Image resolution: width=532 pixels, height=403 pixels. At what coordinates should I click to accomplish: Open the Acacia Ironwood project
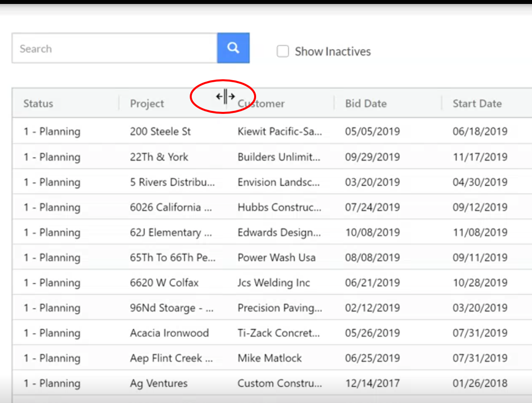click(169, 333)
